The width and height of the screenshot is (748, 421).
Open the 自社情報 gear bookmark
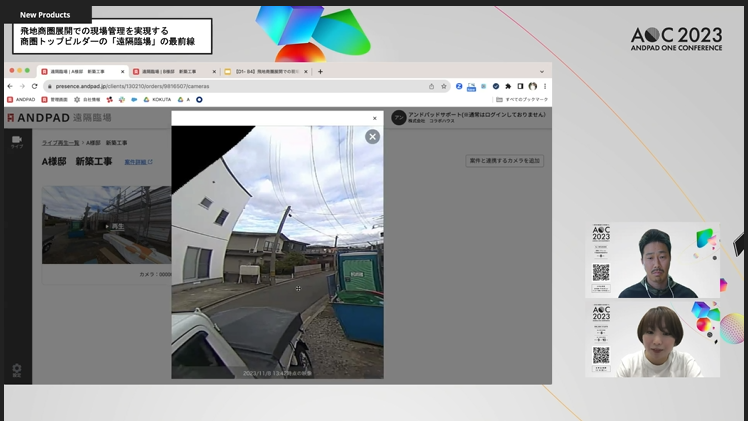(87, 100)
